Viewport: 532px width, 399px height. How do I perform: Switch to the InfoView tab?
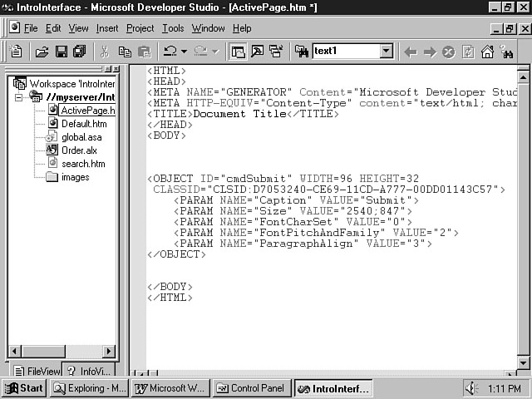(x=90, y=371)
